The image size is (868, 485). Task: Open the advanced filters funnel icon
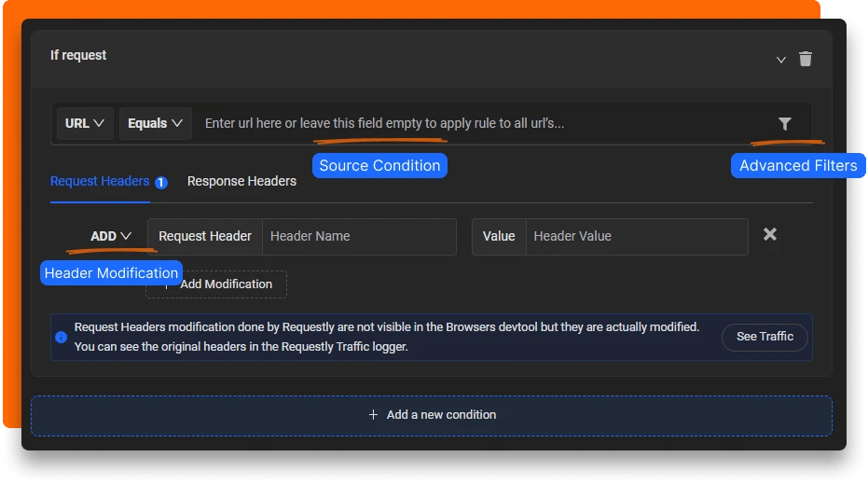(784, 123)
